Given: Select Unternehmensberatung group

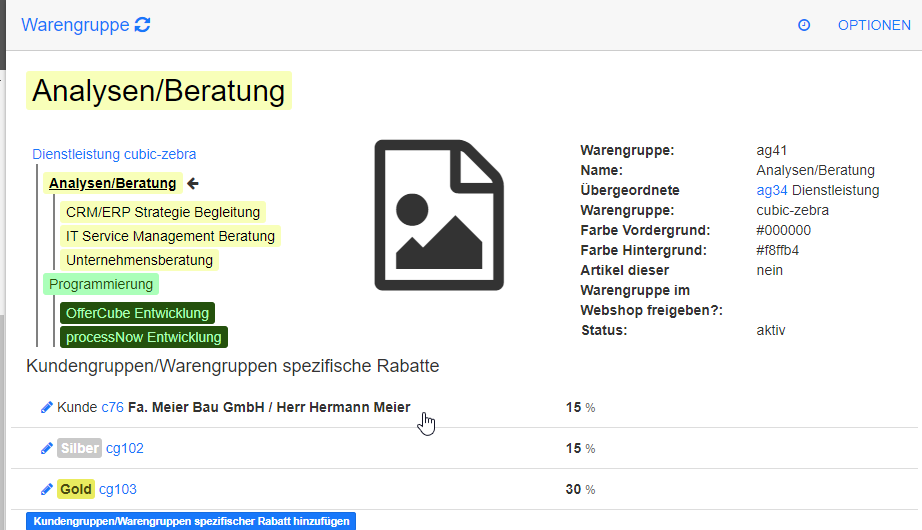Looking at the screenshot, I should click(x=139, y=260).
